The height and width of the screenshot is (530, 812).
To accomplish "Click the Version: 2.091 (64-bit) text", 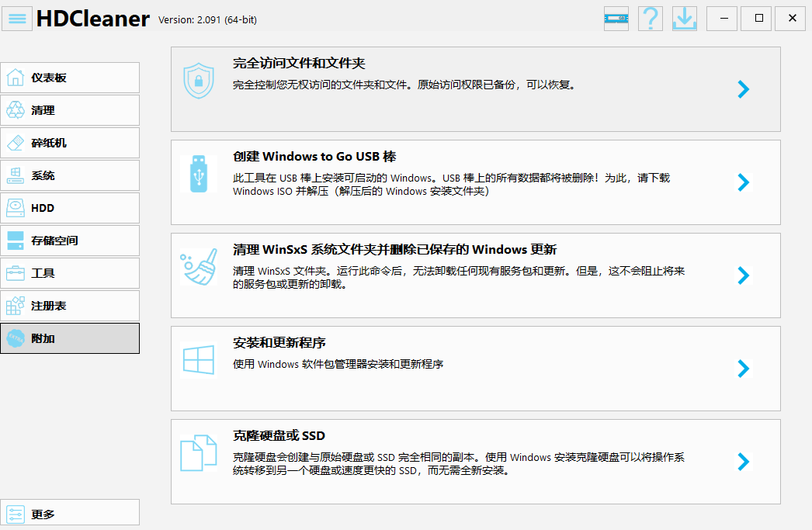I will (x=208, y=19).
